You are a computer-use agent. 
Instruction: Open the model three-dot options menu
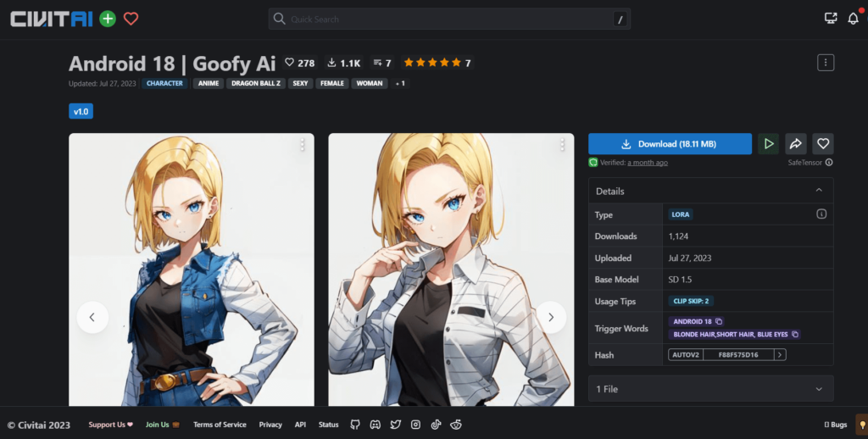(x=826, y=63)
